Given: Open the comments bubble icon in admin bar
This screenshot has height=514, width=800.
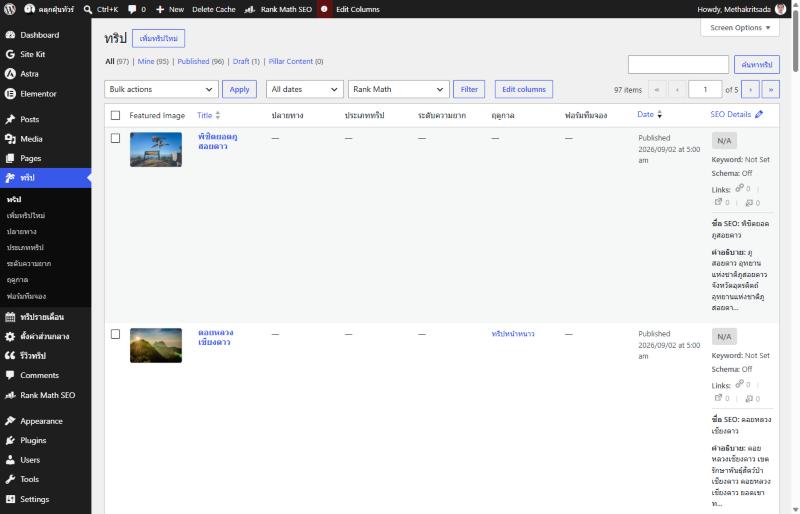Looking at the screenshot, I should click(x=132, y=9).
